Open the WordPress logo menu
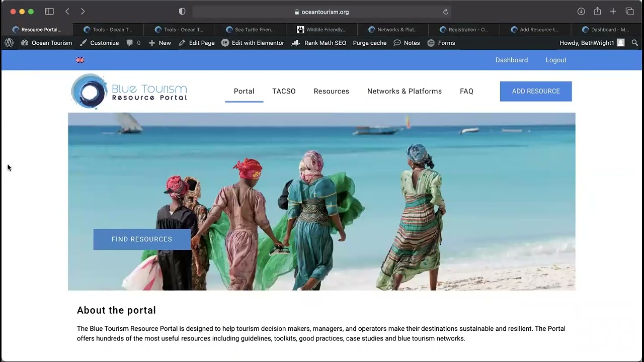 click(x=9, y=43)
